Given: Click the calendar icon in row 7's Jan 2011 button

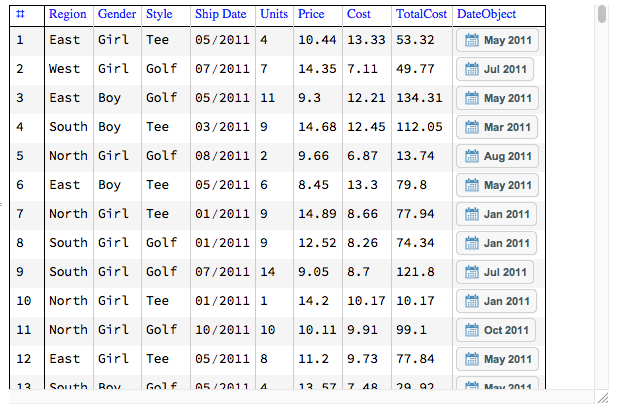Looking at the screenshot, I should (471, 214).
